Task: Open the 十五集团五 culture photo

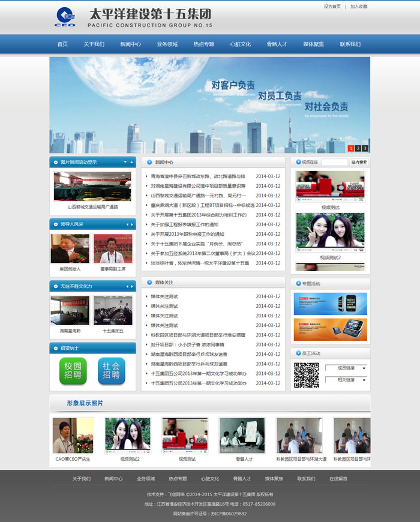Action: click(x=113, y=311)
